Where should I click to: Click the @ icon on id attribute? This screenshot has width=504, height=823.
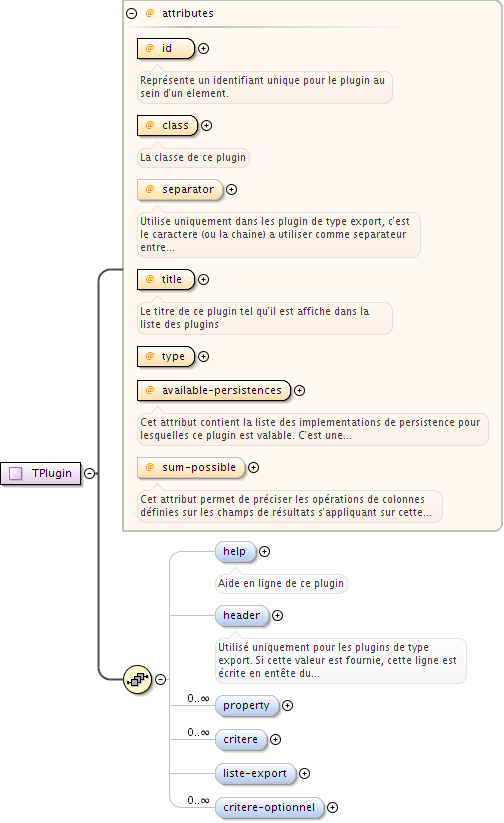coord(150,48)
